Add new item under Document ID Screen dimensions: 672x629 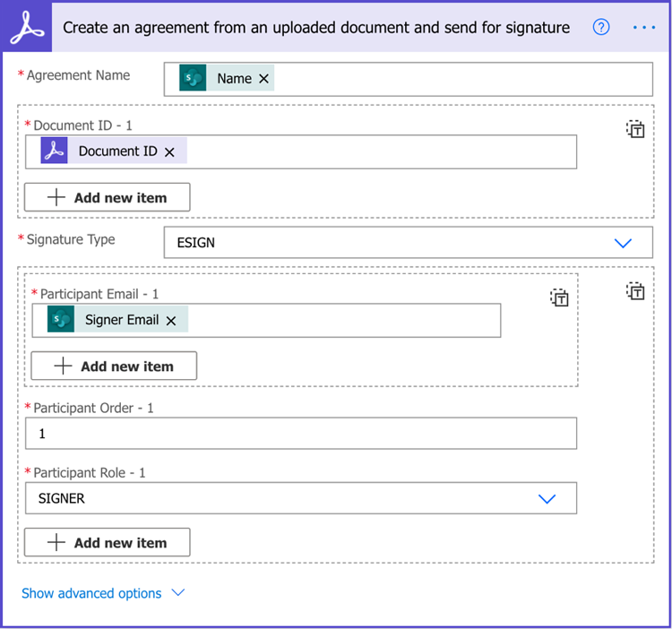(x=108, y=197)
